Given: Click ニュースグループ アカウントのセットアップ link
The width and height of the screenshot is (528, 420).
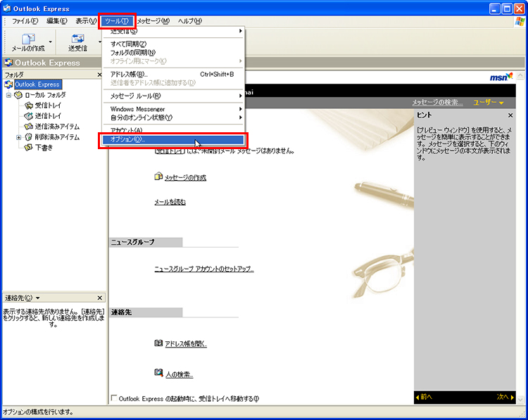Looking at the screenshot, I should pyautogui.click(x=204, y=269).
